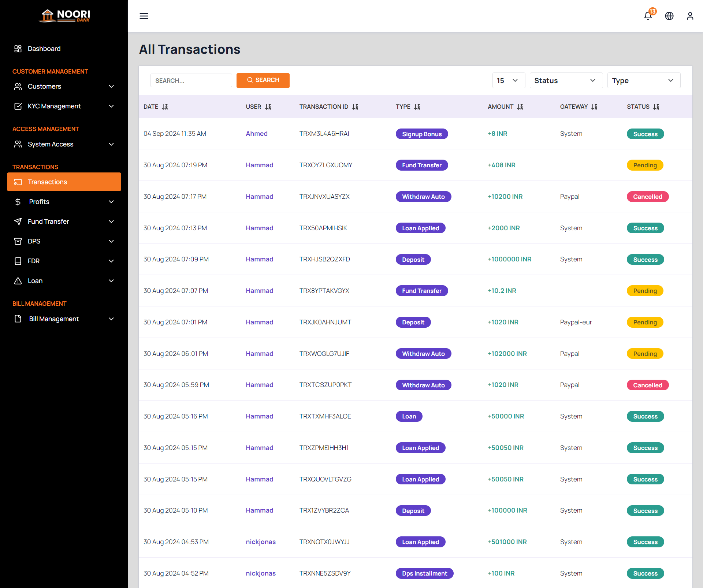
Task: Click the Bill Management file icon
Action: tap(18, 319)
